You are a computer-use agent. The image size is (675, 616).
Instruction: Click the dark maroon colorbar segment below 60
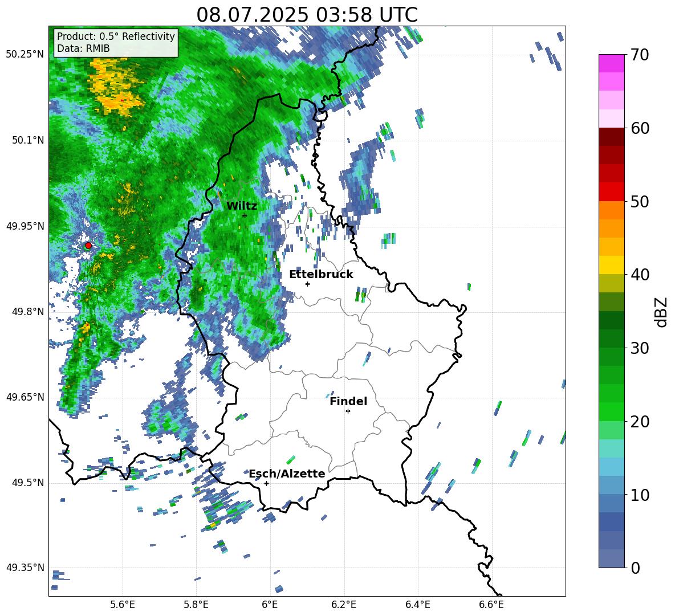[611, 137]
